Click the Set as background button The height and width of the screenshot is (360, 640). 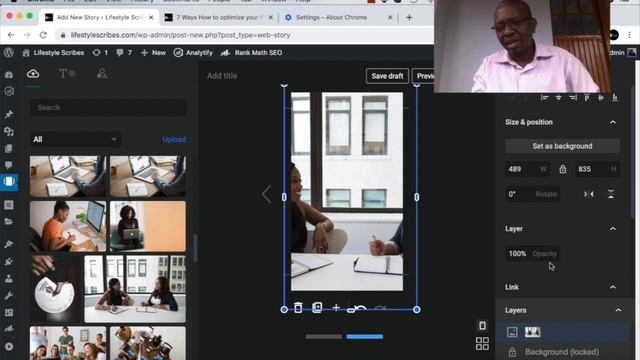click(x=562, y=146)
